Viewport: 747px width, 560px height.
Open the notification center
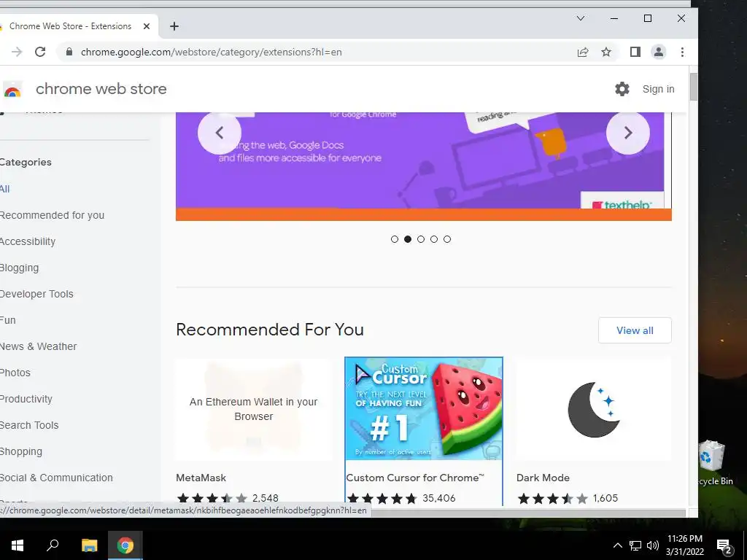pyautogui.click(x=724, y=546)
